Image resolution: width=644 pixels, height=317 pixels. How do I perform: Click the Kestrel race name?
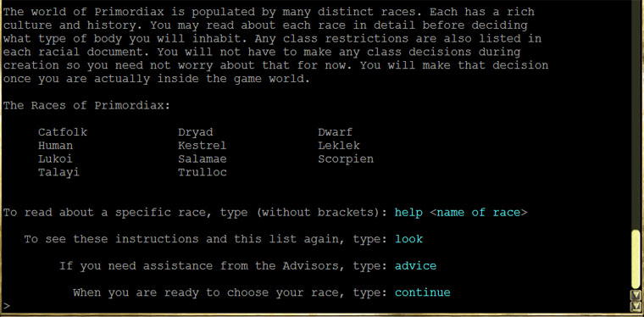(x=202, y=145)
